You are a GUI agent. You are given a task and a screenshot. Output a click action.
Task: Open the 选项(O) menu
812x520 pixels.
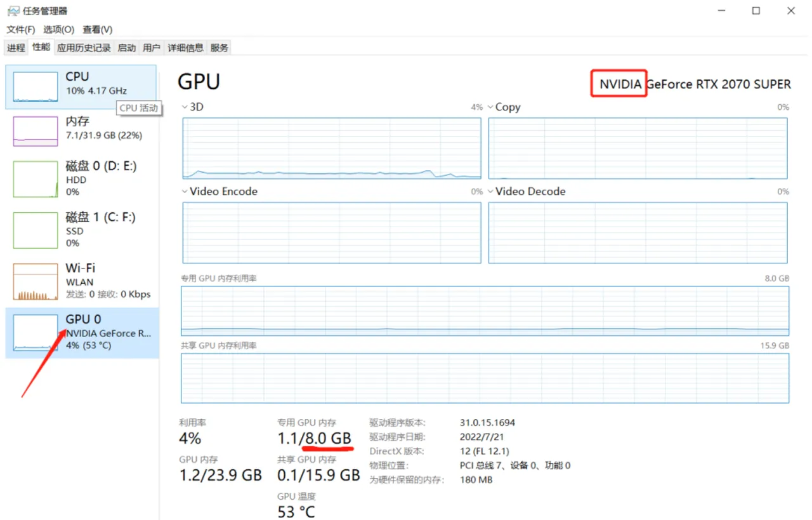58,29
